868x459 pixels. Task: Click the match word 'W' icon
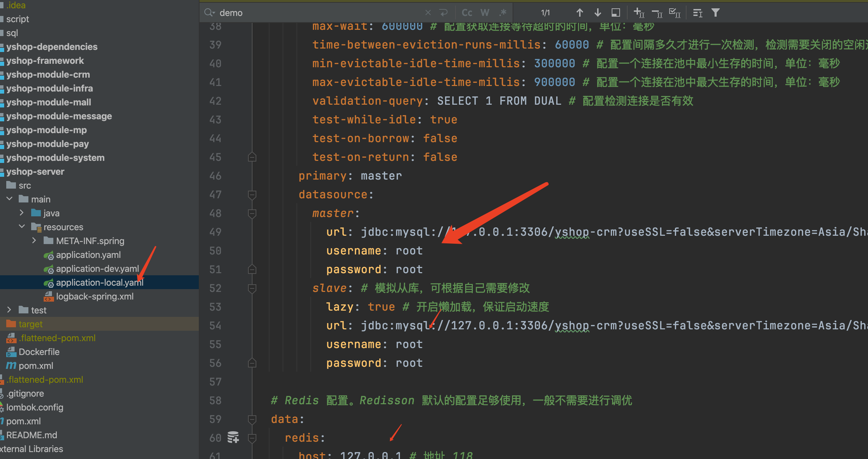point(484,12)
